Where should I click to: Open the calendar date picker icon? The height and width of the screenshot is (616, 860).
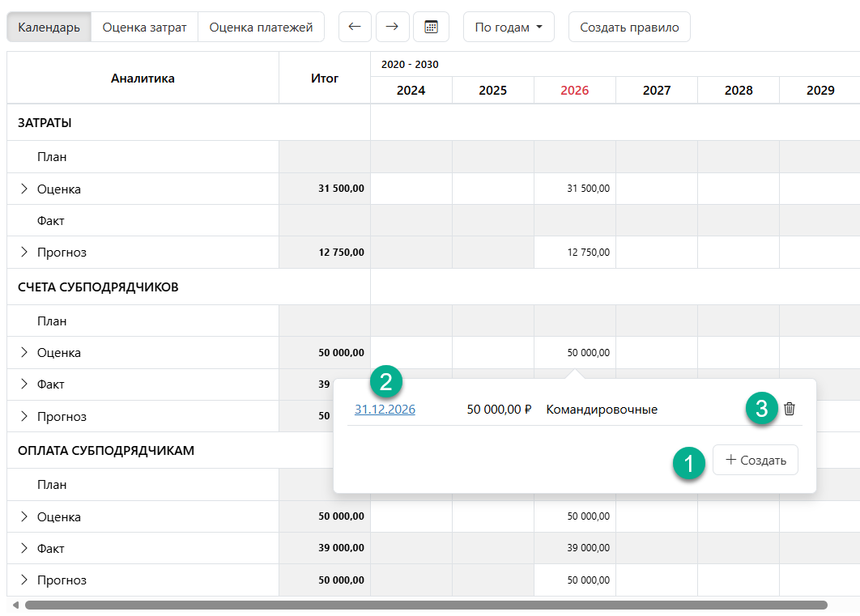(431, 27)
